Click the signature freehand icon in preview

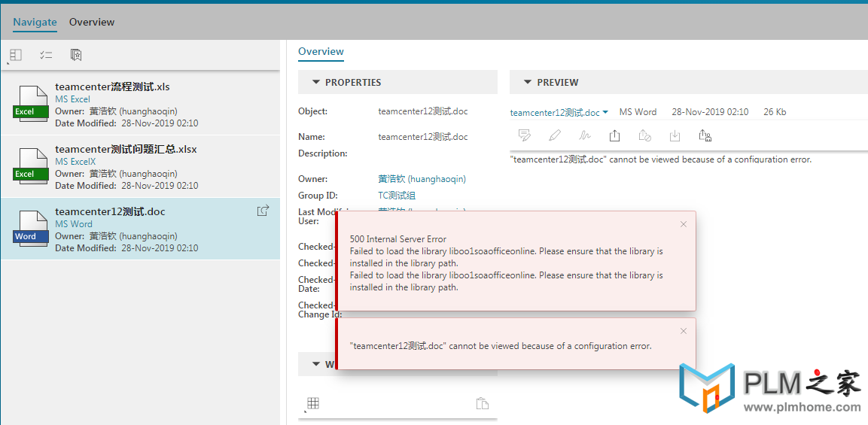pyautogui.click(x=585, y=135)
